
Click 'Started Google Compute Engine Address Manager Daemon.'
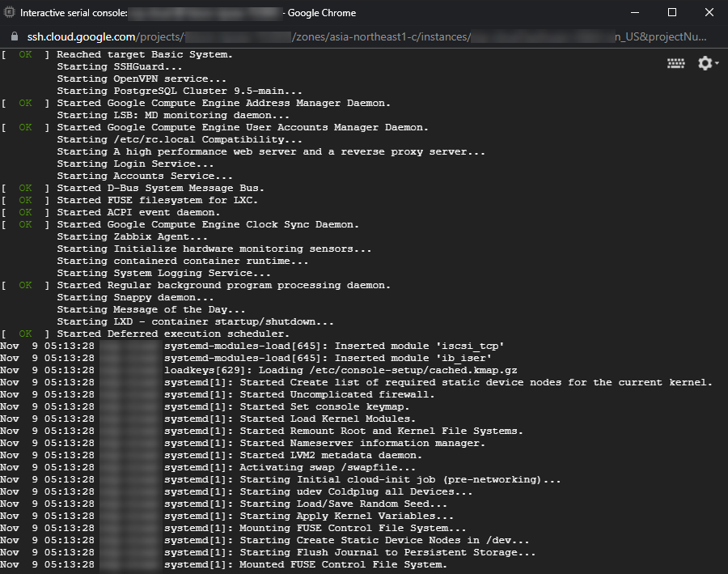coord(223,103)
